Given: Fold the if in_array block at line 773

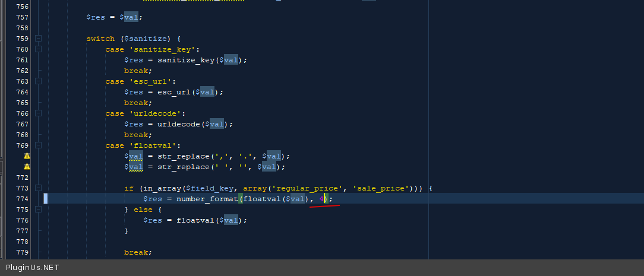Looking at the screenshot, I should click(38, 188).
